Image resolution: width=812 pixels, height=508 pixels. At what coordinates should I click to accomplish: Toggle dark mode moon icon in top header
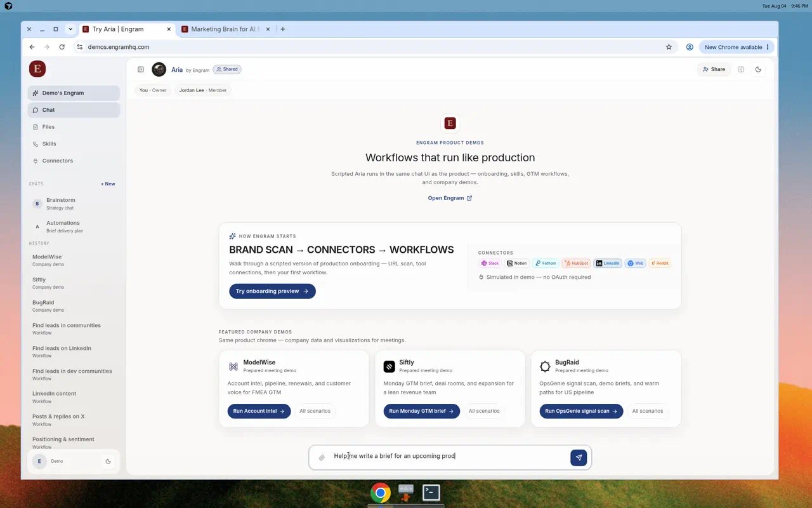758,70
